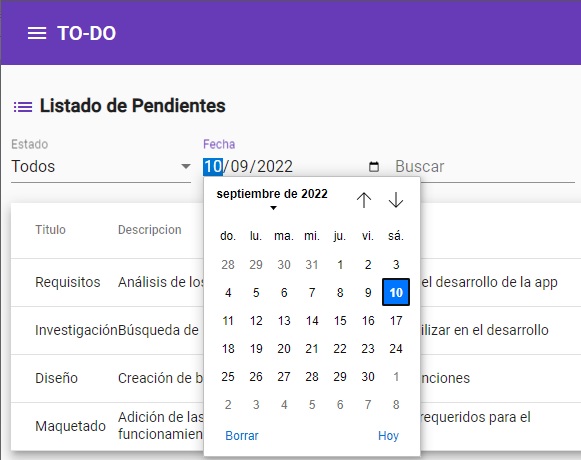The width and height of the screenshot is (581, 460).
Task: Open the calendar picker icon in Fecha
Action: tap(374, 166)
